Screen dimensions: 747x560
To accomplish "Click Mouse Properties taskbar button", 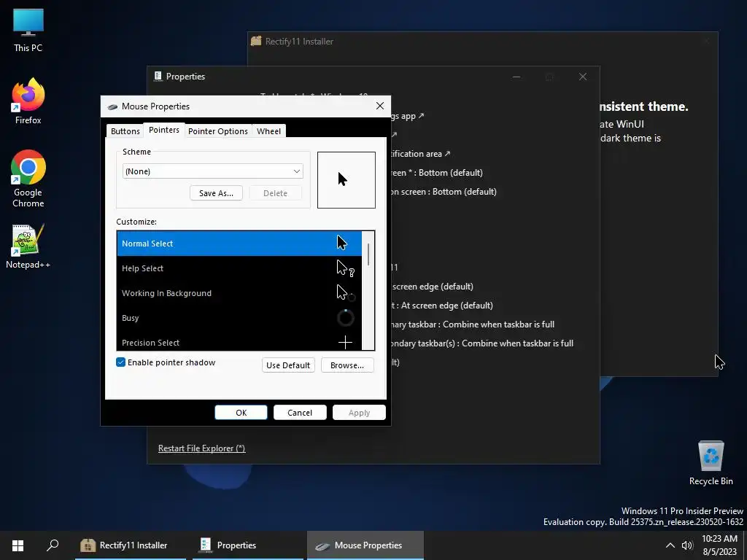I will (365, 545).
